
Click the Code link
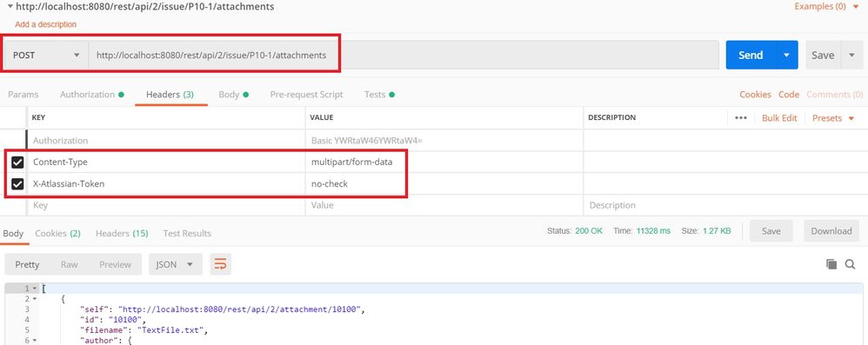point(789,95)
